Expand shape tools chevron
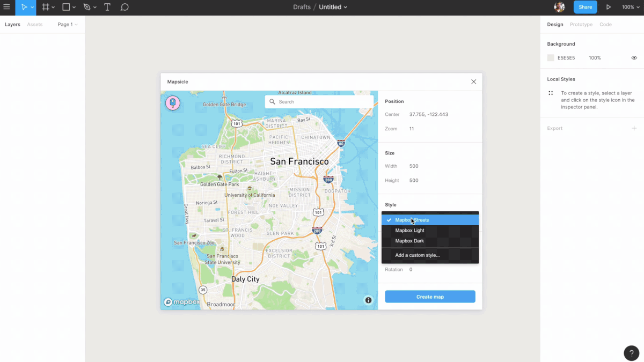The width and height of the screenshot is (644, 362). (74, 8)
